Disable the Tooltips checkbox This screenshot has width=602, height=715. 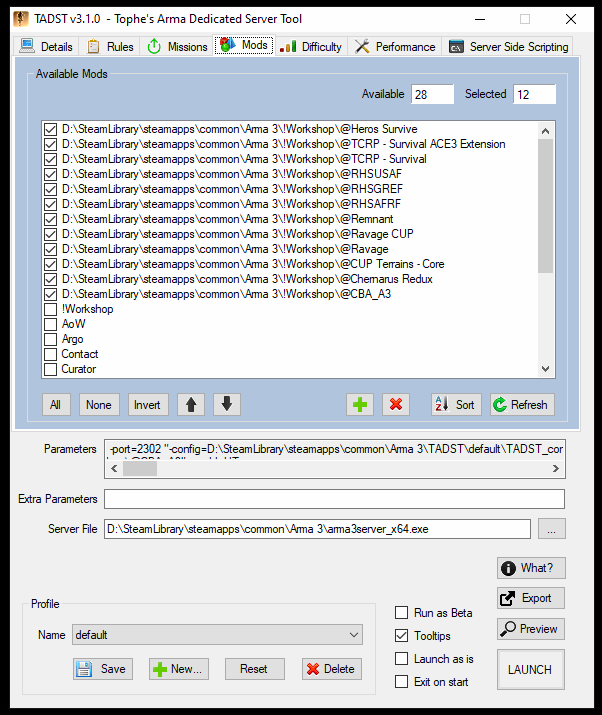pyautogui.click(x=401, y=635)
